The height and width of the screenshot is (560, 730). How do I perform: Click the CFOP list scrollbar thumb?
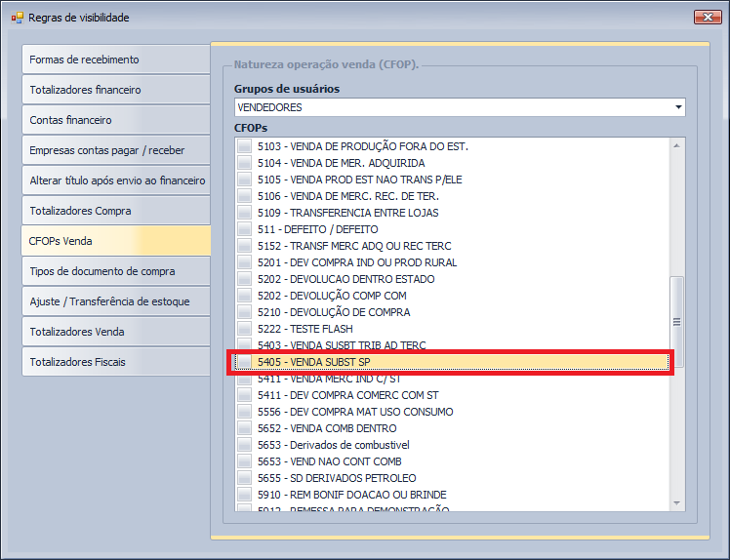pos(677,322)
